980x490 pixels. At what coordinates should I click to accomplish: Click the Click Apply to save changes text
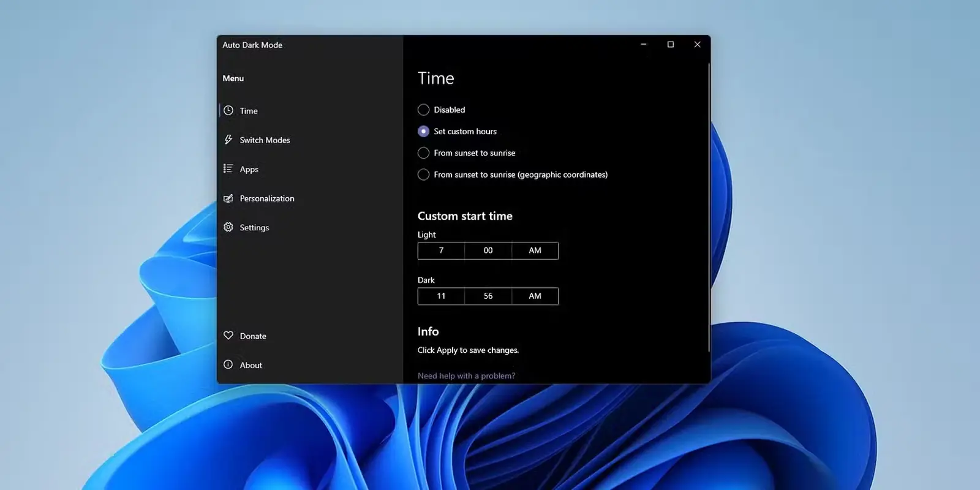pyautogui.click(x=468, y=350)
